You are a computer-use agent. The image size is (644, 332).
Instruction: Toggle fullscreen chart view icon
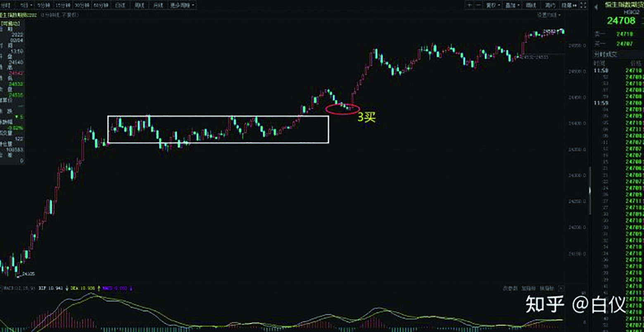click(583, 5)
